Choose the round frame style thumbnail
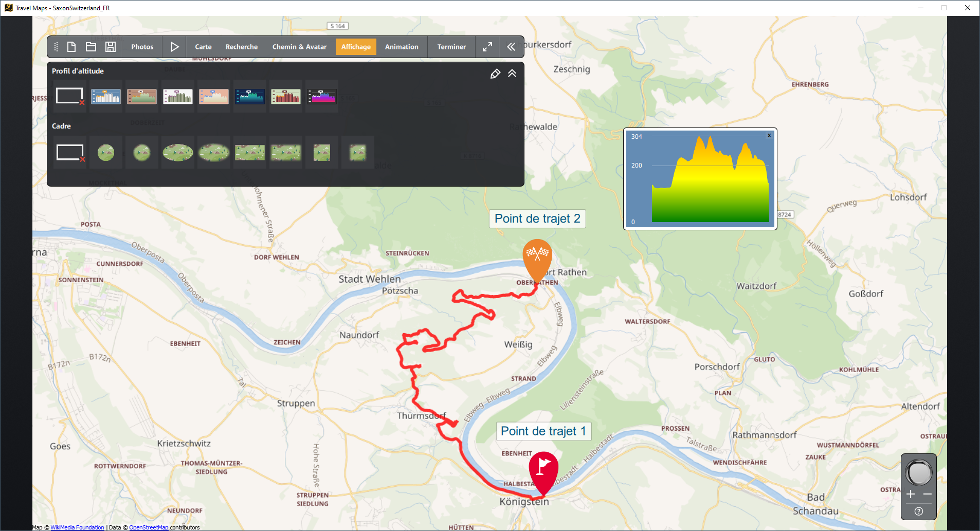980x531 pixels. (x=106, y=153)
